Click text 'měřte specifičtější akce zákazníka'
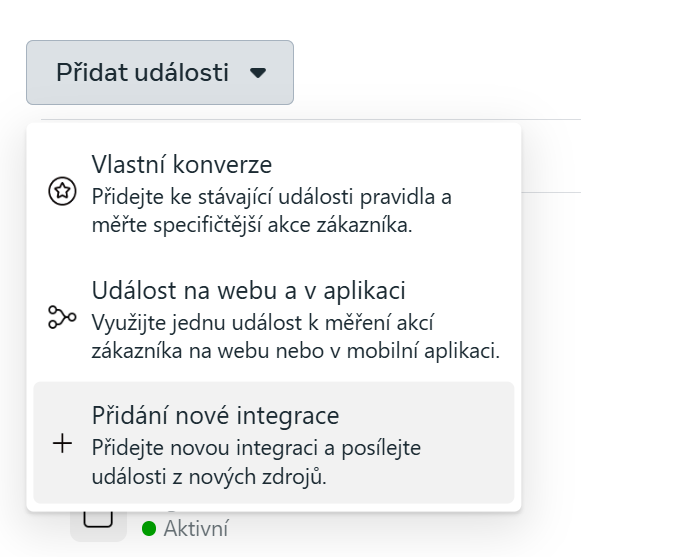The width and height of the screenshot is (676, 557). click(252, 225)
